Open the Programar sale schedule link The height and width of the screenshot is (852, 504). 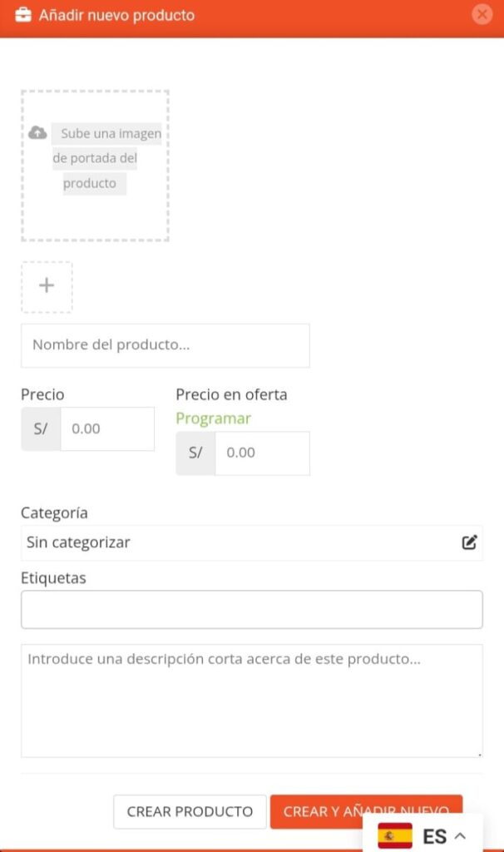tap(213, 419)
